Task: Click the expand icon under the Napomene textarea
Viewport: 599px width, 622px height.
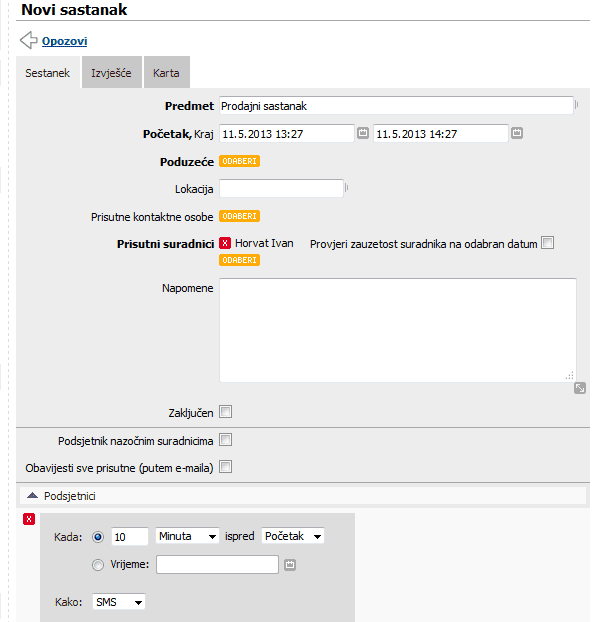Action: (580, 388)
